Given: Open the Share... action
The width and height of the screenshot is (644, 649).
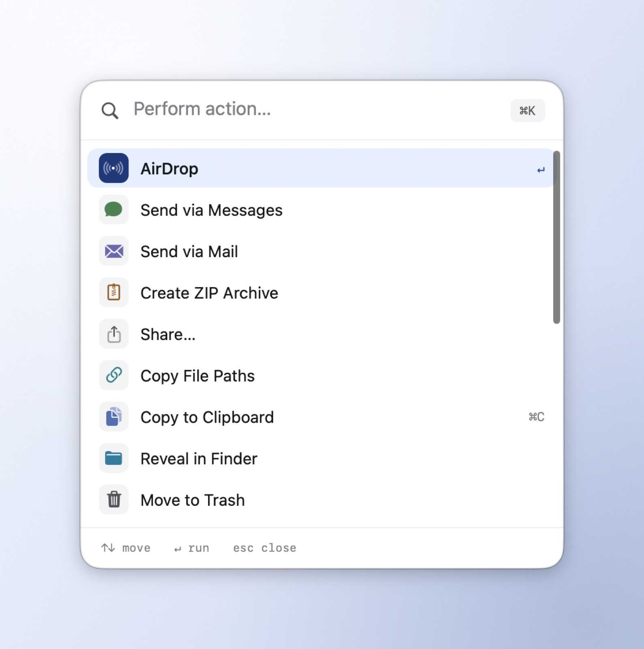Looking at the screenshot, I should [321, 334].
